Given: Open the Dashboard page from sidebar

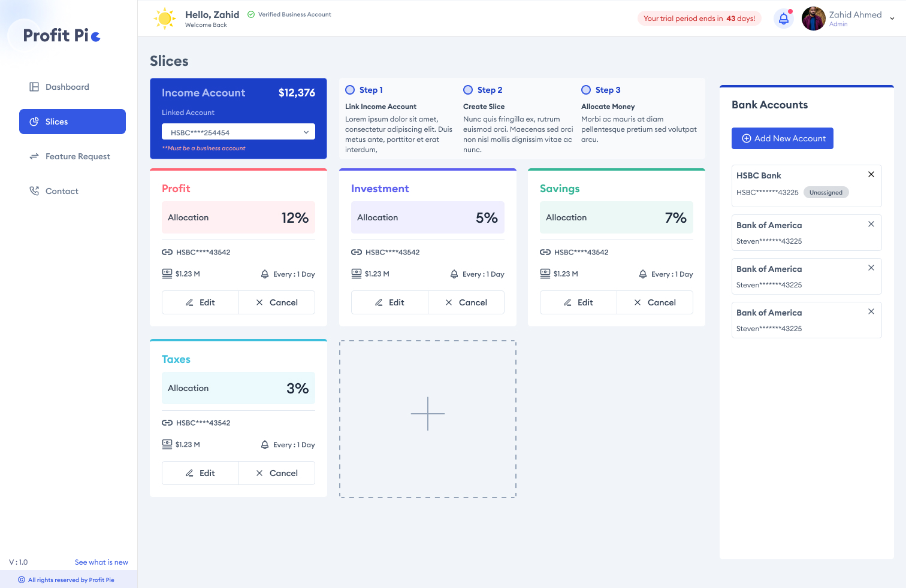Looking at the screenshot, I should pos(67,87).
